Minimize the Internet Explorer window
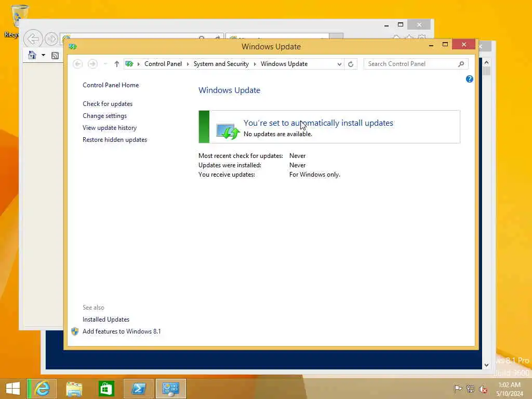This screenshot has width=532, height=399. click(387, 25)
